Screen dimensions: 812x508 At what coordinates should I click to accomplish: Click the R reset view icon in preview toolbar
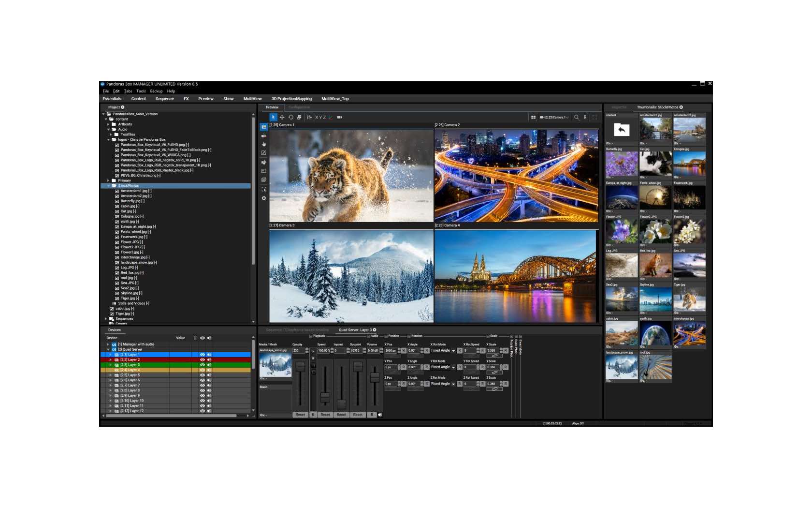585,117
